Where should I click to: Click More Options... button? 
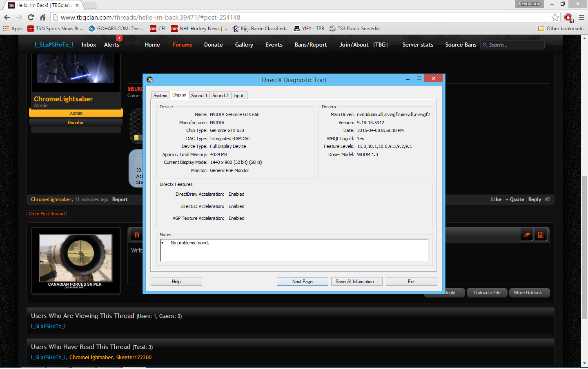point(530,293)
